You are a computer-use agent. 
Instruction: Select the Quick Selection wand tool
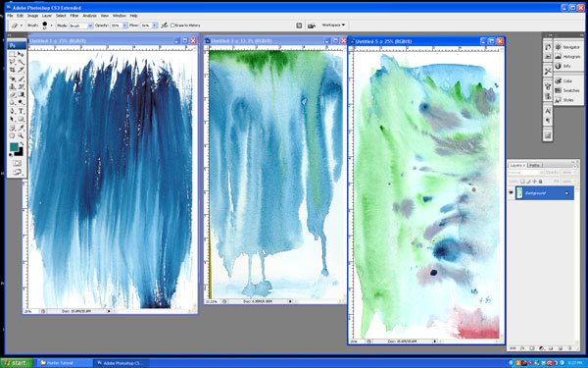pos(21,62)
